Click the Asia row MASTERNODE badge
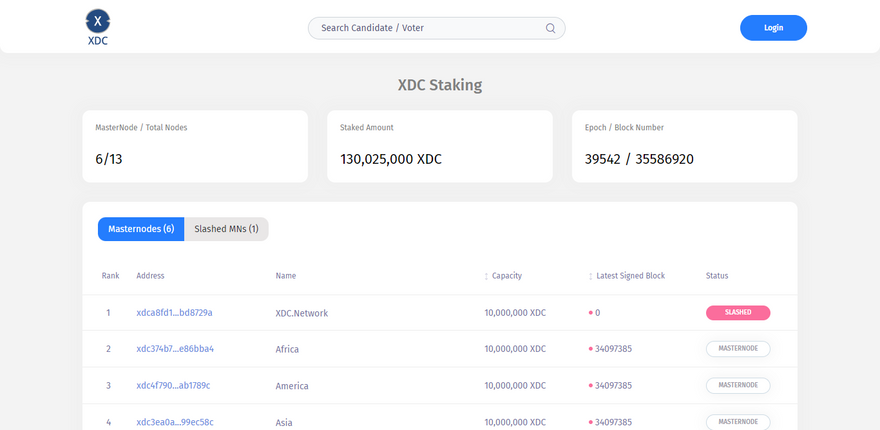Image resolution: width=880 pixels, height=430 pixels. [738, 421]
